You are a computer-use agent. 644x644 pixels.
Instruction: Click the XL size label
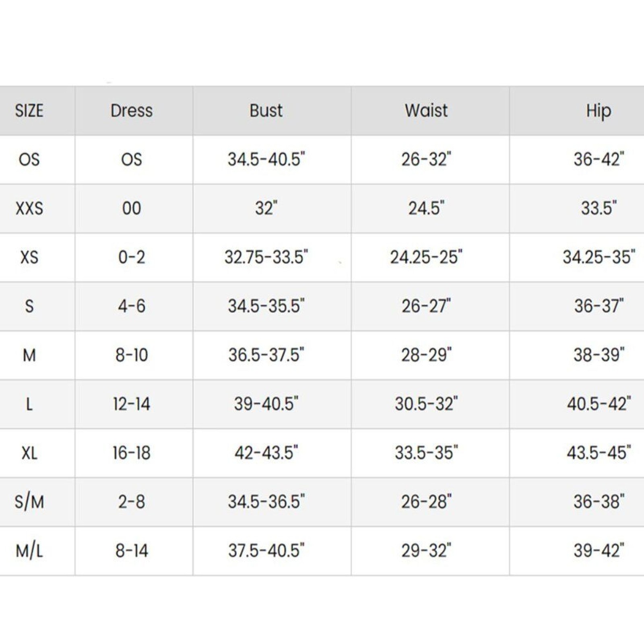click(x=29, y=453)
